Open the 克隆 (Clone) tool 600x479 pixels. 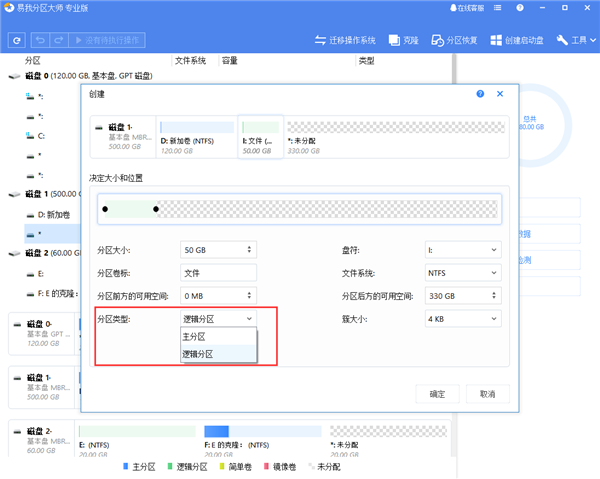click(x=404, y=41)
